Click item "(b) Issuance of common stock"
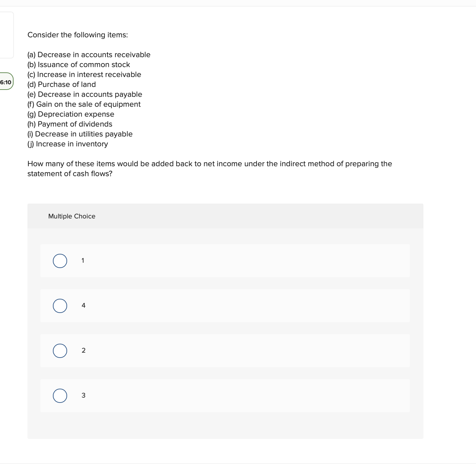The width and height of the screenshot is (476, 464). click(79, 64)
